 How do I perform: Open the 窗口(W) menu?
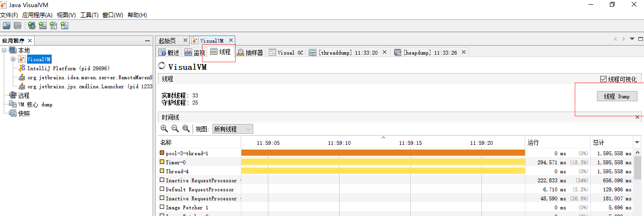click(113, 15)
